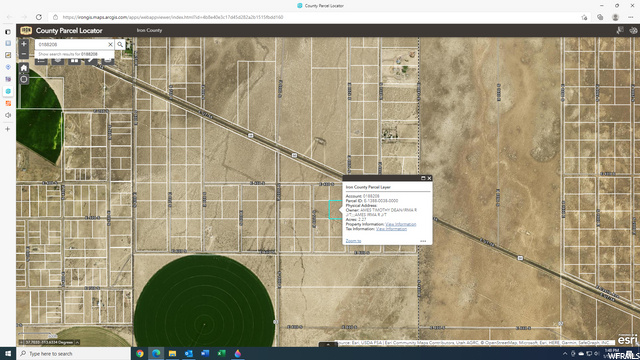Show hidden system tray icons chevron
Screen dimensions: 640x360
click(x=565, y=353)
